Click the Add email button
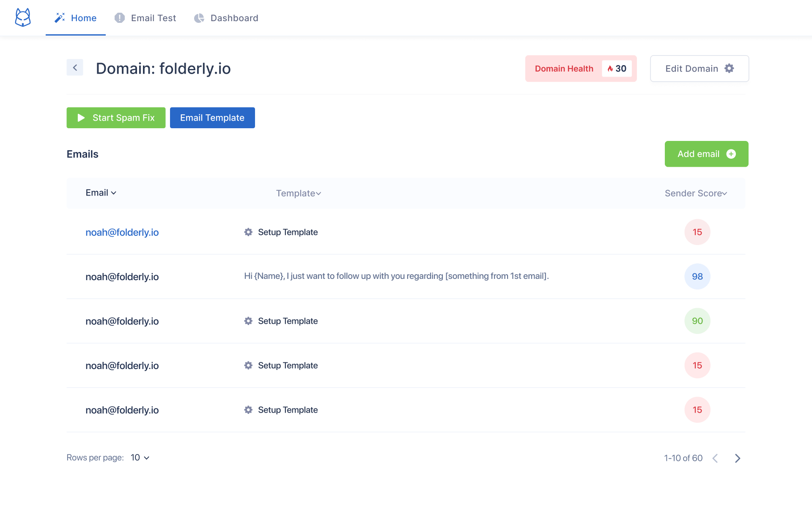The height and width of the screenshot is (518, 812). pos(706,154)
